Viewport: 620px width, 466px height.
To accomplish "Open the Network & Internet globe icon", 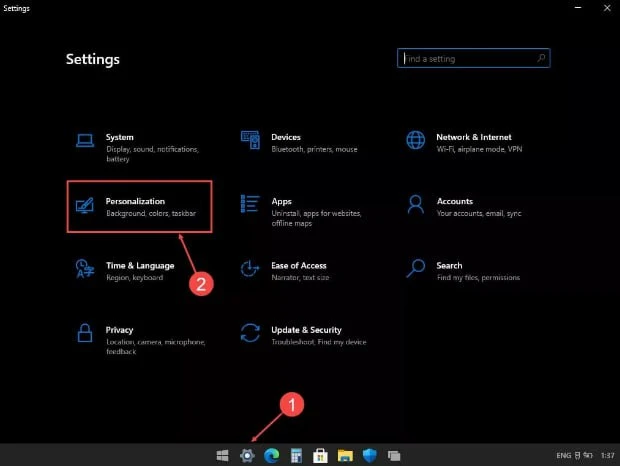I will (416, 140).
